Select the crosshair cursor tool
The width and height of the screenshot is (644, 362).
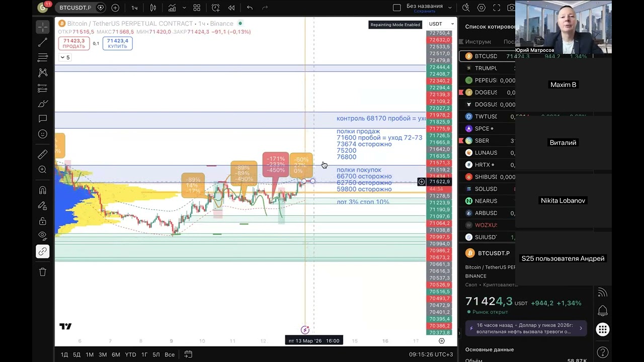coord(43,27)
